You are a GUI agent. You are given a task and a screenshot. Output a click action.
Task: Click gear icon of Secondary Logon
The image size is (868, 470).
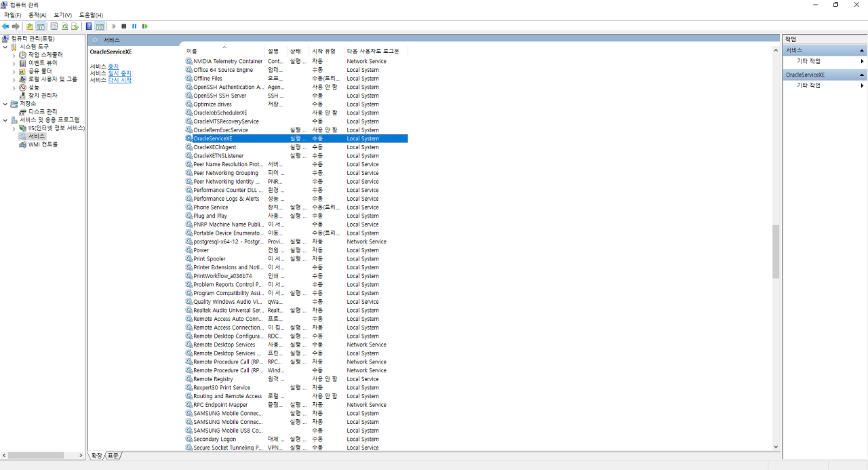(189, 439)
